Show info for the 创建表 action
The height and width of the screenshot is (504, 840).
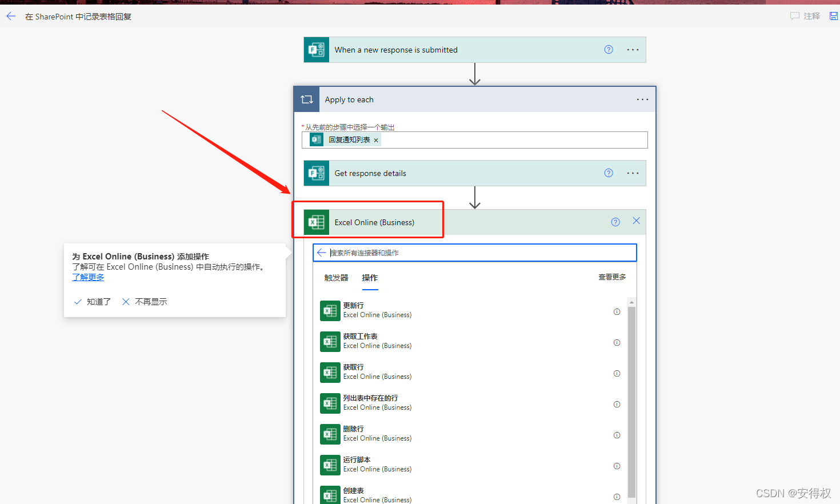(x=617, y=497)
